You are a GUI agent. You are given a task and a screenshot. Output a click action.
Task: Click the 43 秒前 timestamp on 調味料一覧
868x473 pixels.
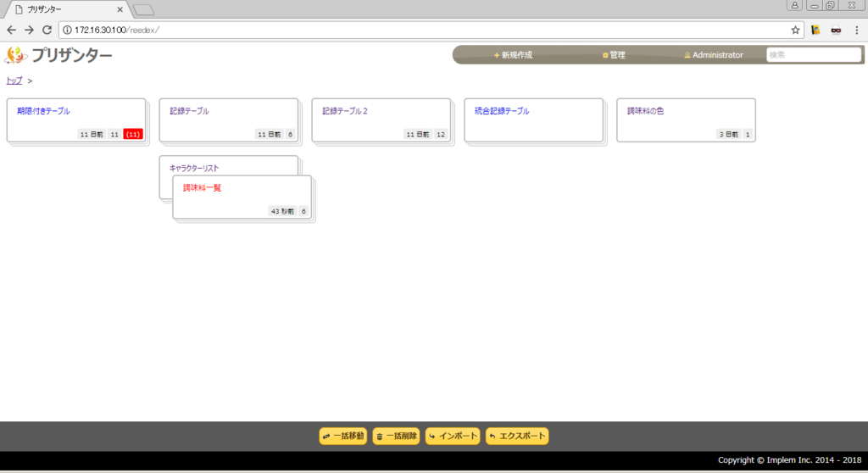[x=282, y=211]
